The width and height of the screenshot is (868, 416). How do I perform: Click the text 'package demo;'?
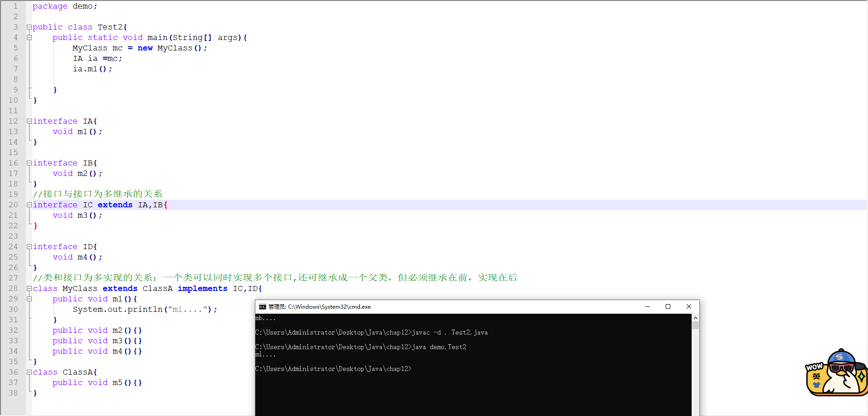65,6
